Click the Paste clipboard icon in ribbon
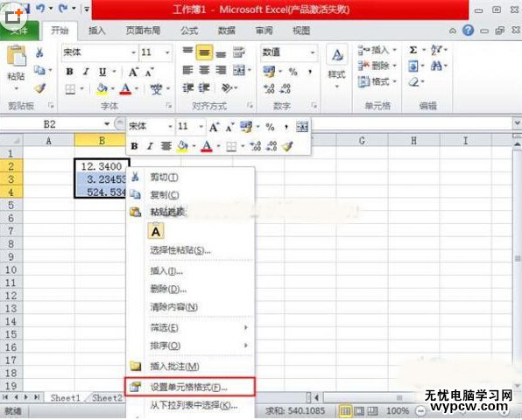Screen dimensions: 522x420 [17, 56]
